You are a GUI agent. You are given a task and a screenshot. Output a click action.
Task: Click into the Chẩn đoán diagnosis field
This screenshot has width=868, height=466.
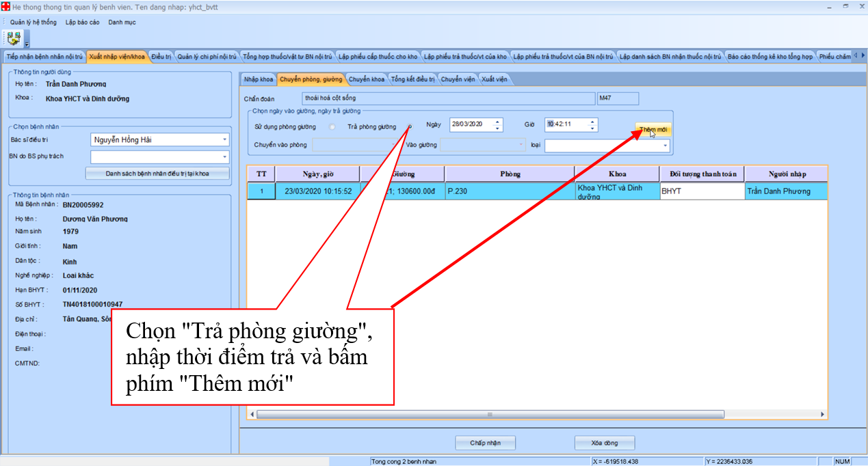tap(449, 98)
